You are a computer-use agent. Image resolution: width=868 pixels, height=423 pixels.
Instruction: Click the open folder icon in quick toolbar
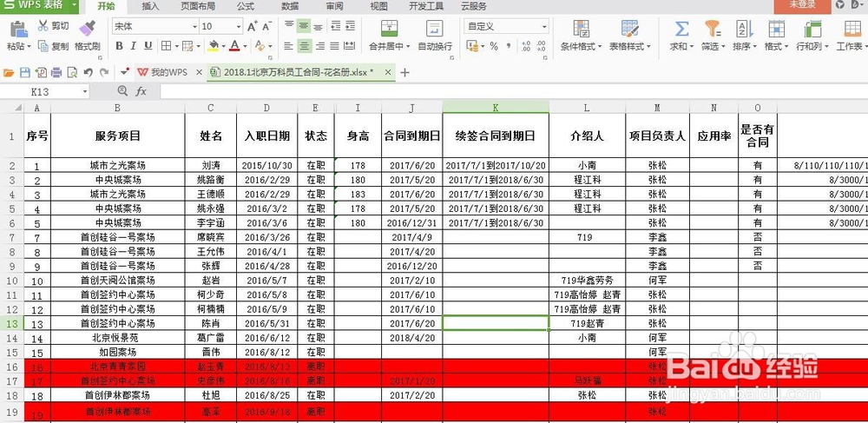[x=9, y=72]
